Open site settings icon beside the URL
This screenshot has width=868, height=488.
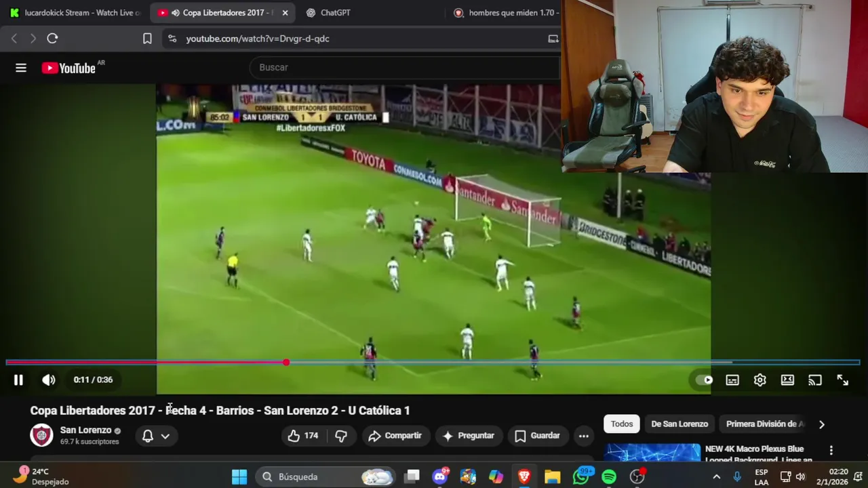point(172,39)
